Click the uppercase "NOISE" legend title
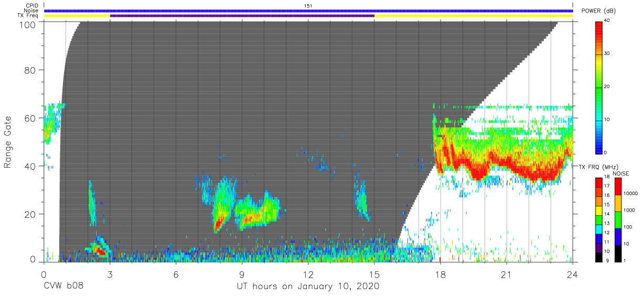644x297 pixels. (x=621, y=173)
